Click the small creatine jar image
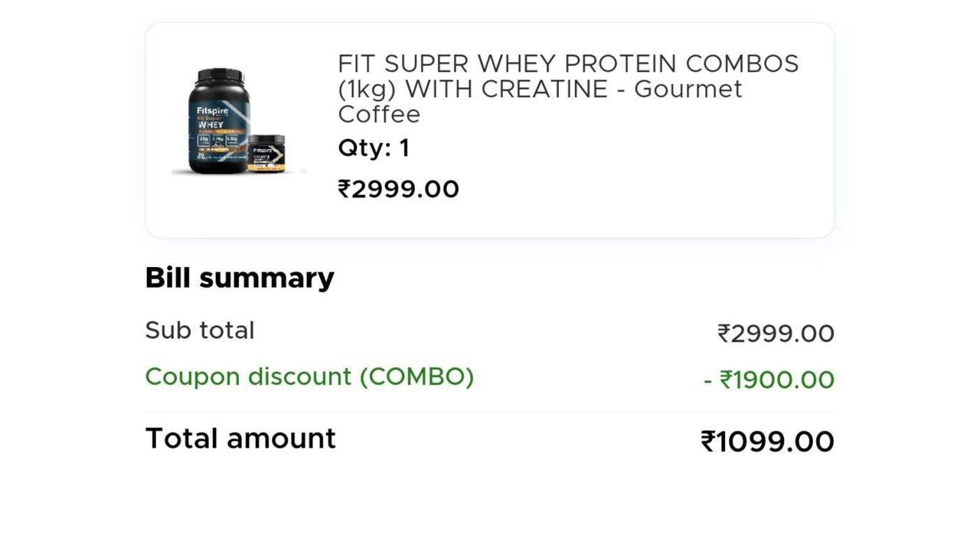Image resolution: width=980 pixels, height=551 pixels. tap(266, 153)
